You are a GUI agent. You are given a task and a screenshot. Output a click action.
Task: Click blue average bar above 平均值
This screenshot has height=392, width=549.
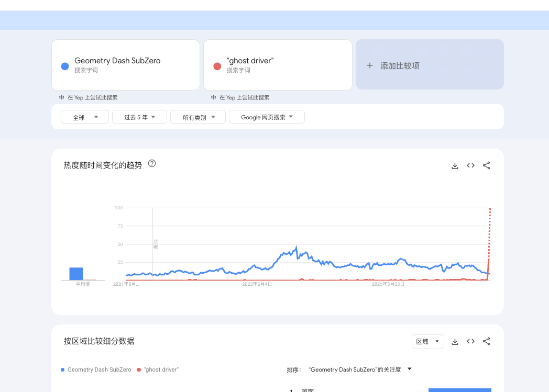76,274
